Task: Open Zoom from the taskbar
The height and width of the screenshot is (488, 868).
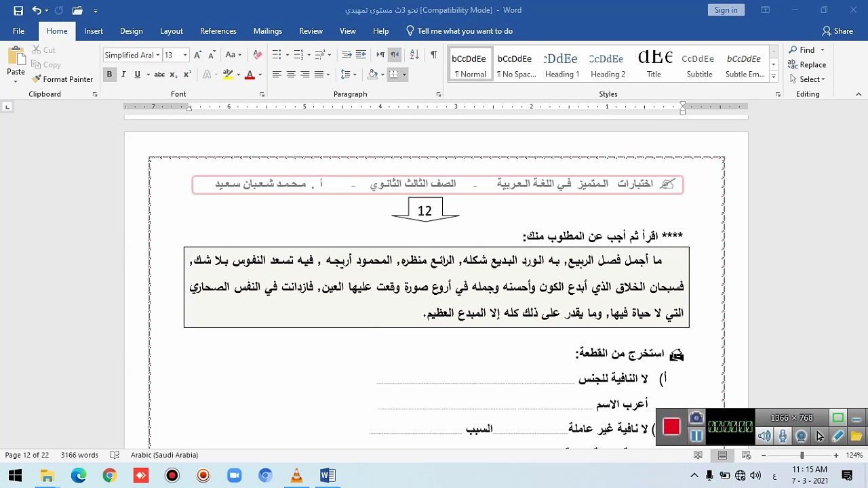Action: click(x=234, y=475)
